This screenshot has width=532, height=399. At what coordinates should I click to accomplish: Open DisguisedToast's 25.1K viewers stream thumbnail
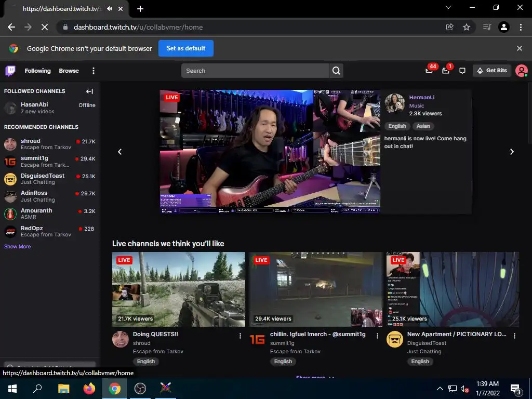tap(453, 289)
